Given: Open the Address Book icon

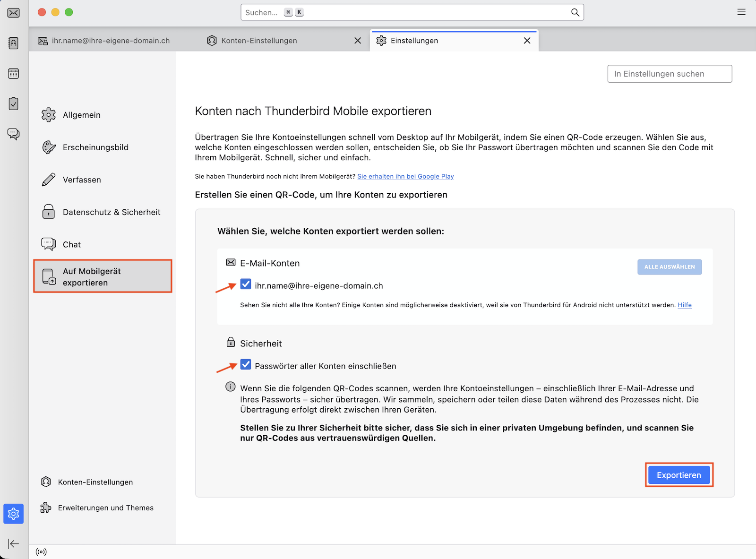Looking at the screenshot, I should [14, 43].
